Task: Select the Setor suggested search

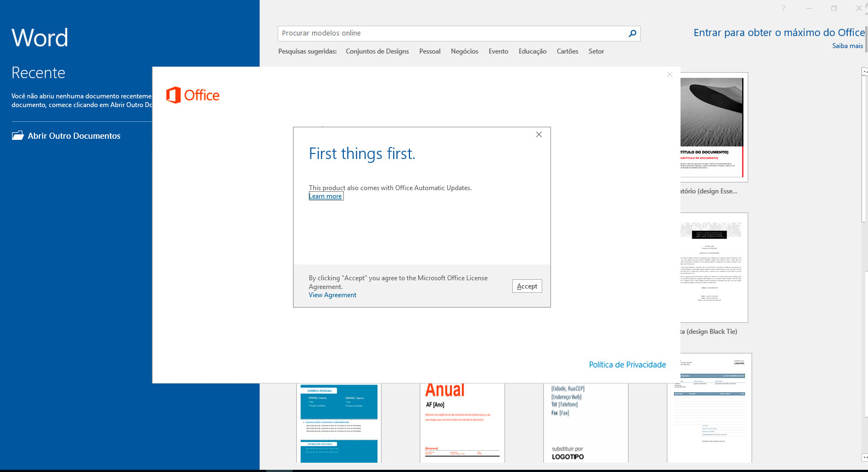Action: (x=596, y=51)
